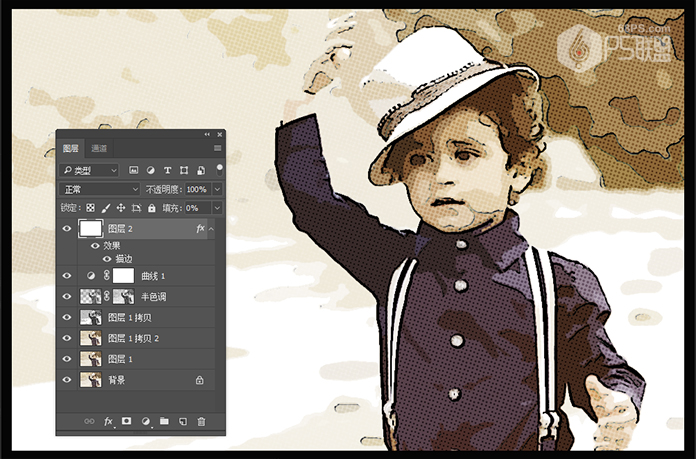Select the 图层 2 thumbnail
Image resolution: width=696 pixels, height=459 pixels.
[x=91, y=229]
